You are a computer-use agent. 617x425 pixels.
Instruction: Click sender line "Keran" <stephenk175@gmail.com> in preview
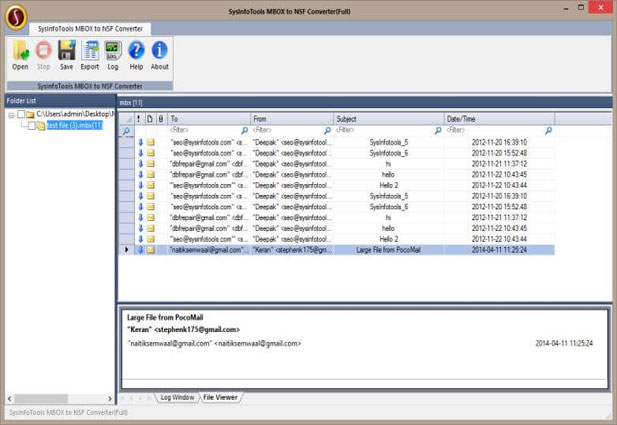pos(183,329)
